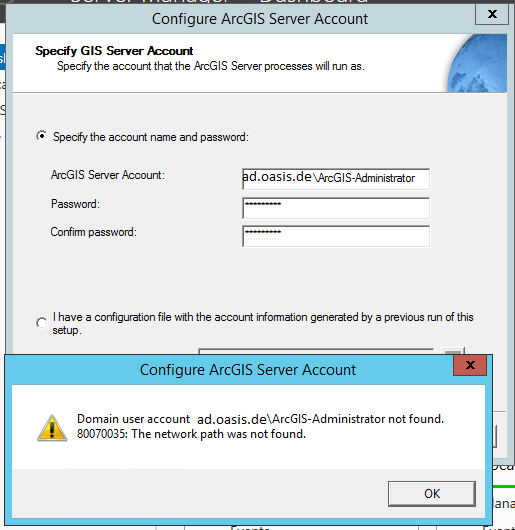515x530 pixels.
Task: Click the browse button beside the file path
Action: click(453, 351)
